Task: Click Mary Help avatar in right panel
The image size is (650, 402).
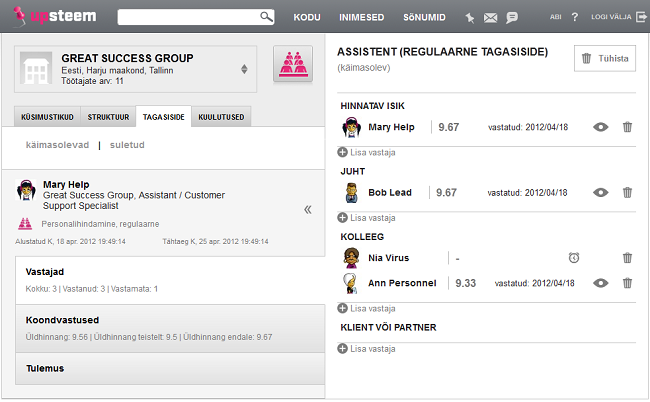Action: [x=352, y=127]
